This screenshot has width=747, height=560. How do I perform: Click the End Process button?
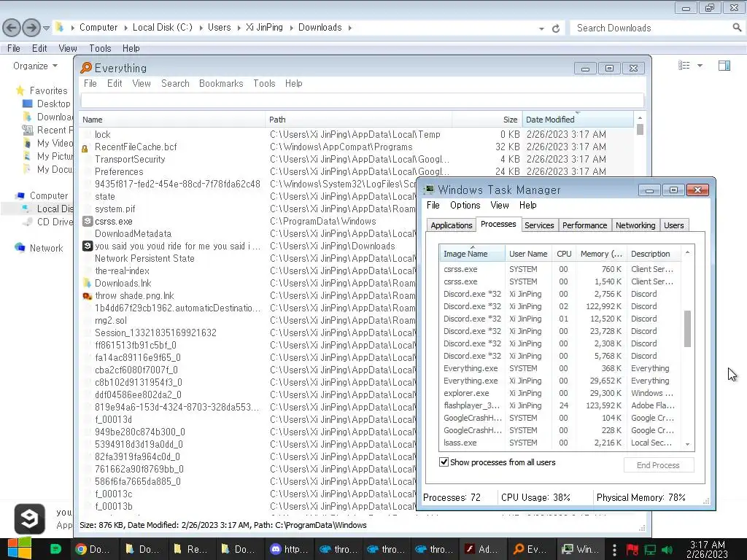659,465
